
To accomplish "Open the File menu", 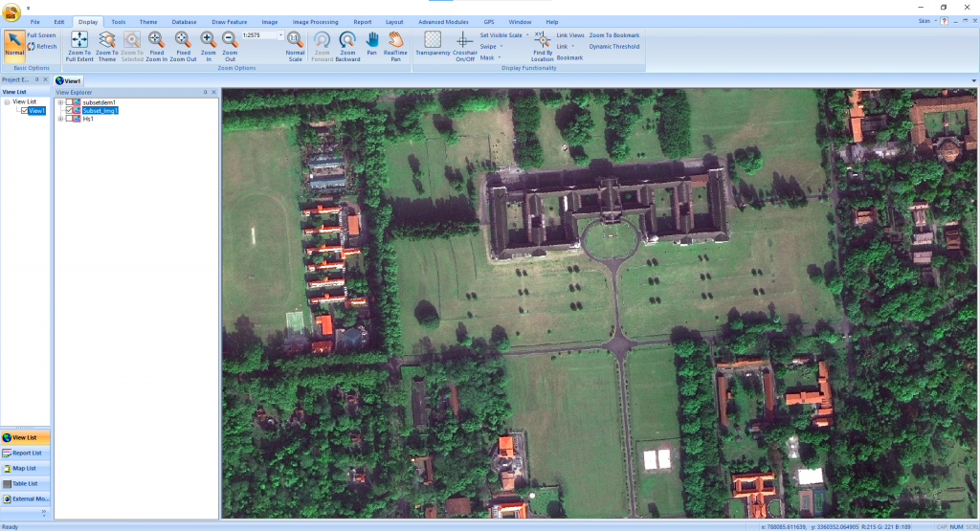I will [35, 22].
